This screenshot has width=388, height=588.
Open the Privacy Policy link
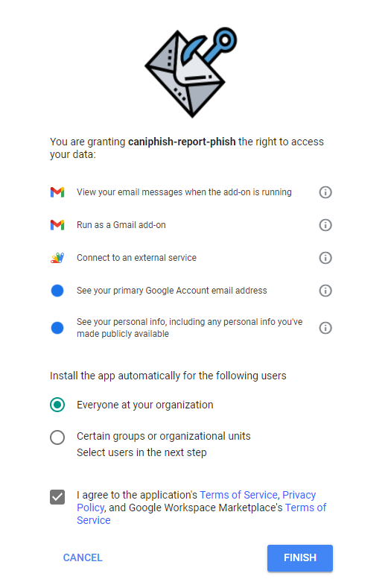(x=299, y=495)
